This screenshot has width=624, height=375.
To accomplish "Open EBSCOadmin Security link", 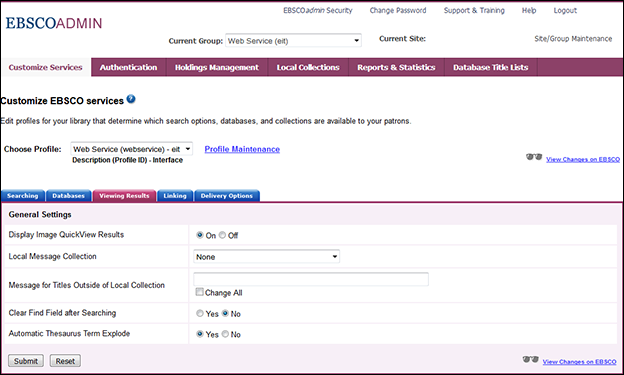I will point(318,10).
